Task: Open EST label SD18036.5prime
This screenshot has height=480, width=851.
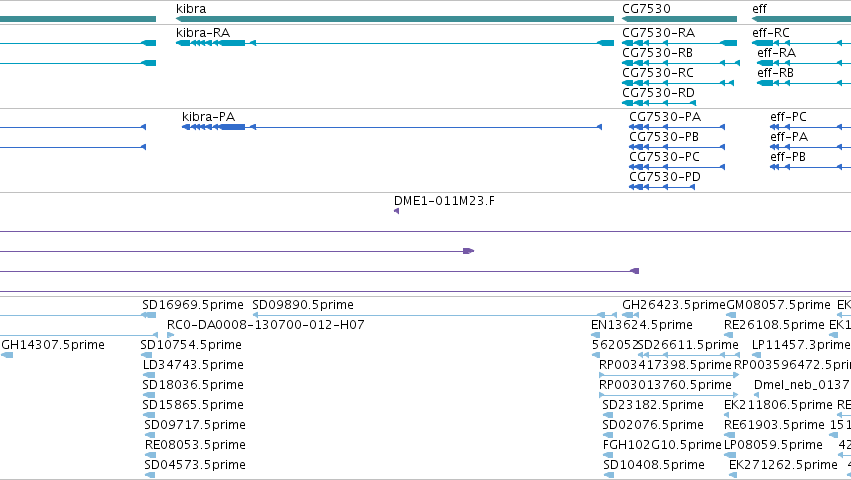Action: tap(193, 385)
